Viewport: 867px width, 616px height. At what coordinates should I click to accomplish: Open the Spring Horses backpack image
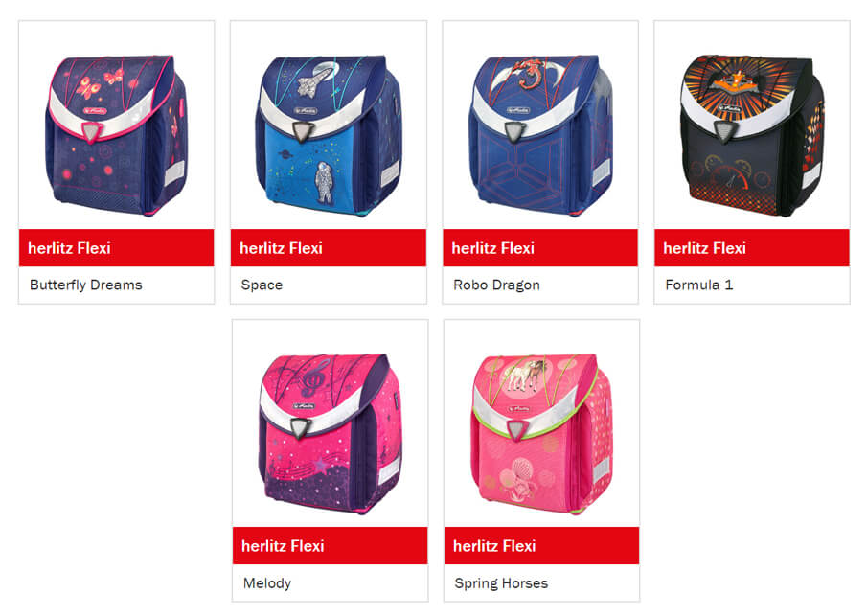point(542,434)
